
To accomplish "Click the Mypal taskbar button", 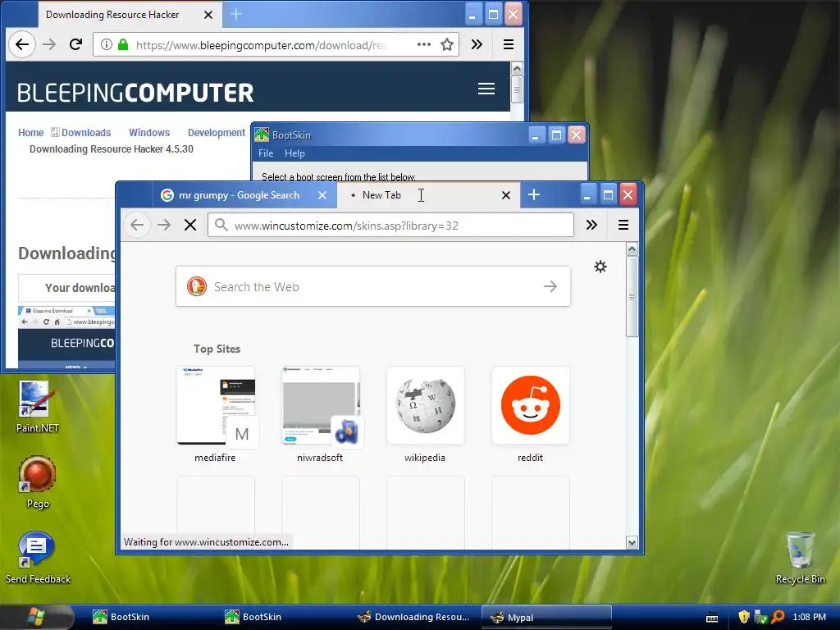I will point(546,617).
